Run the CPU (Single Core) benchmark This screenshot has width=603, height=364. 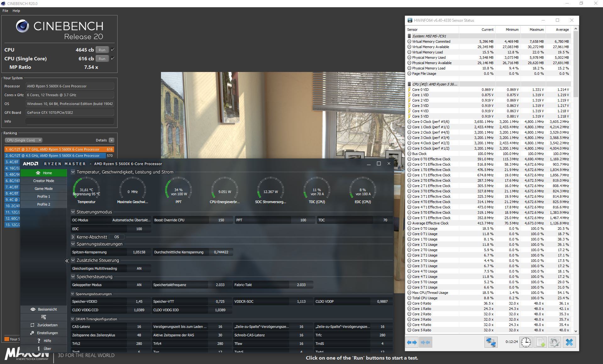(x=102, y=58)
